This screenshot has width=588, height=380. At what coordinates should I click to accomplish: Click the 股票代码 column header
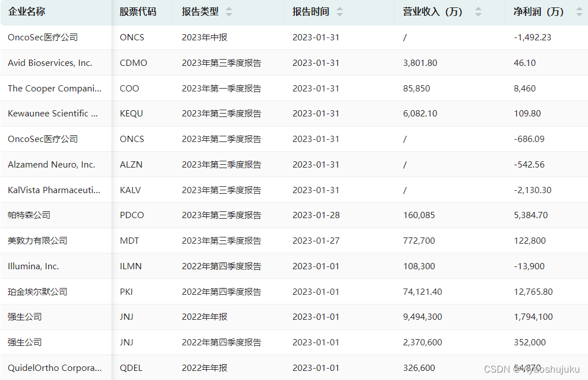coord(138,11)
